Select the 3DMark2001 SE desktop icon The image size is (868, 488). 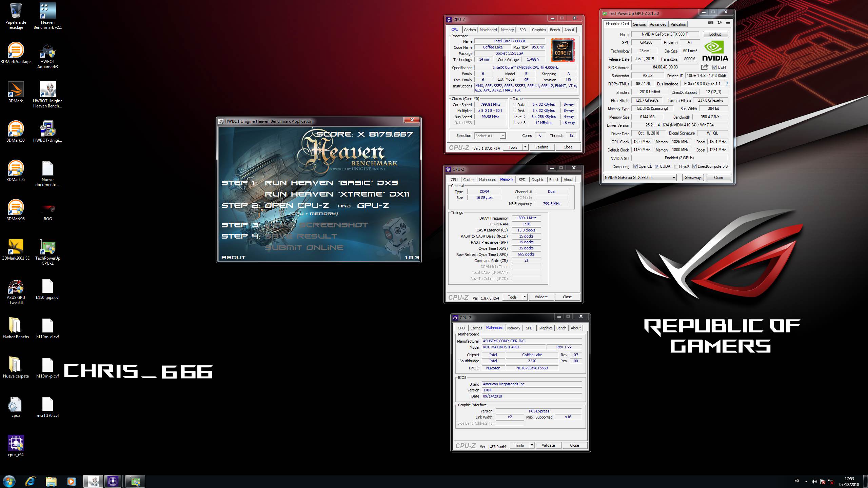coord(16,249)
